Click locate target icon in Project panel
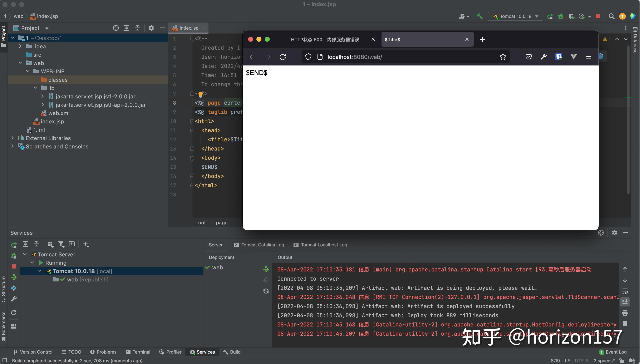The image size is (640, 364). pos(116,28)
